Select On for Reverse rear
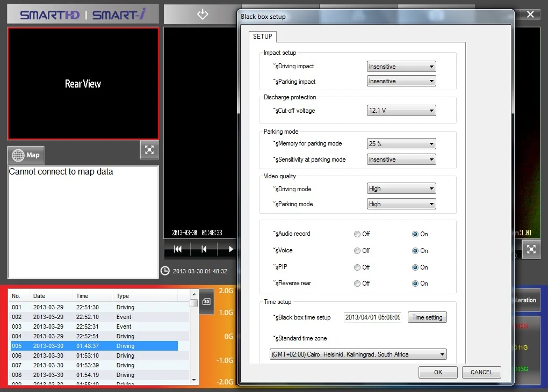The width and height of the screenshot is (548, 392). [415, 284]
